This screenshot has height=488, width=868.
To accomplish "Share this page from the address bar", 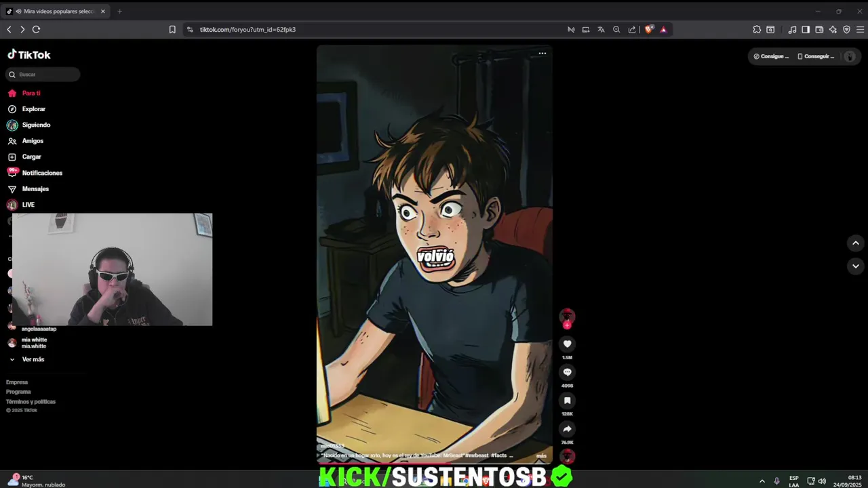I will (632, 30).
